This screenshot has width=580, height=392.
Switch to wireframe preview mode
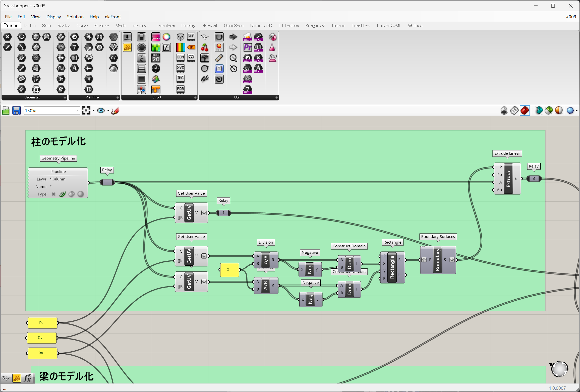(x=514, y=110)
